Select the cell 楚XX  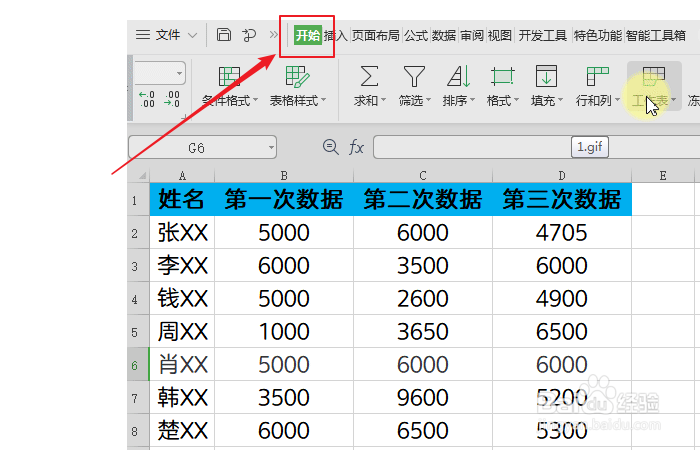pyautogui.click(x=182, y=431)
